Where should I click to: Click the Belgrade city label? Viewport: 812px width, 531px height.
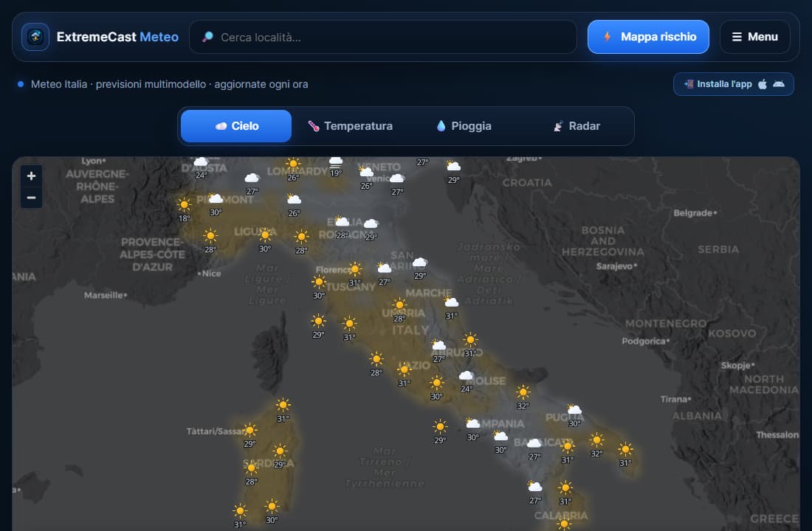coord(695,212)
